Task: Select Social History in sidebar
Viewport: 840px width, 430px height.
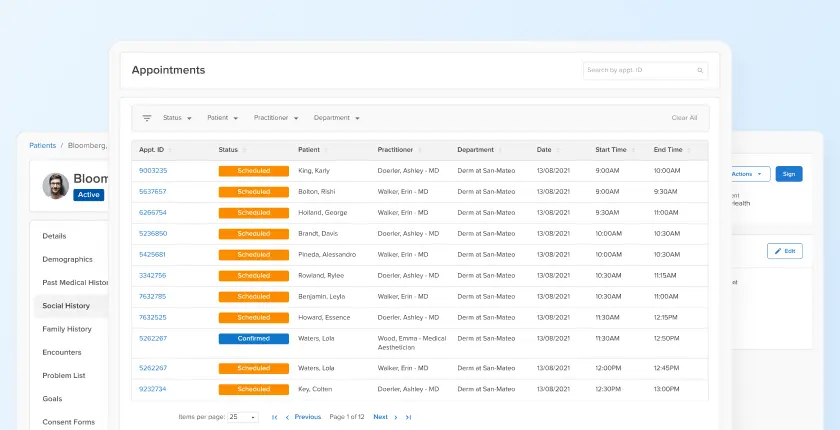Action: 66,306
